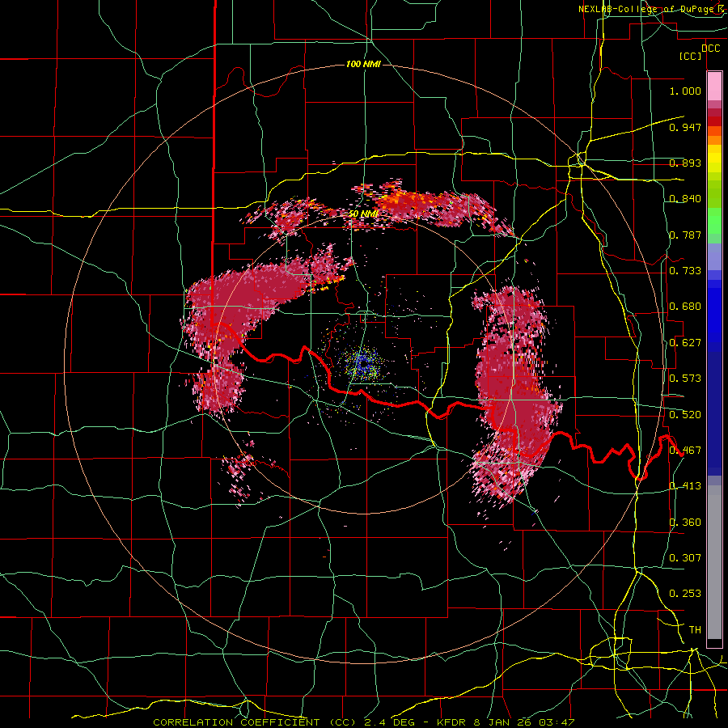Image resolution: width=728 pixels, height=728 pixels.
Task: Click the 0.573 value on the color scale
Action: [685, 379]
